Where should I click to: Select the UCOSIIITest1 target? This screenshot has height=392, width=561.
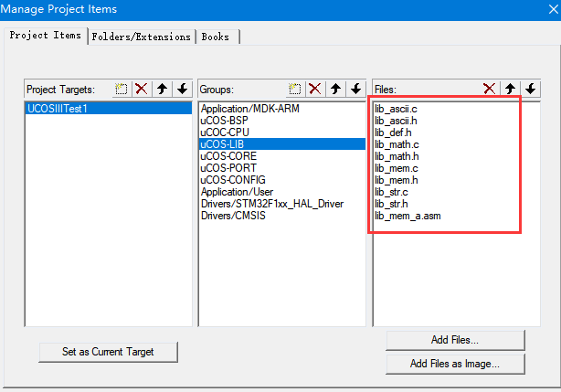coord(109,109)
